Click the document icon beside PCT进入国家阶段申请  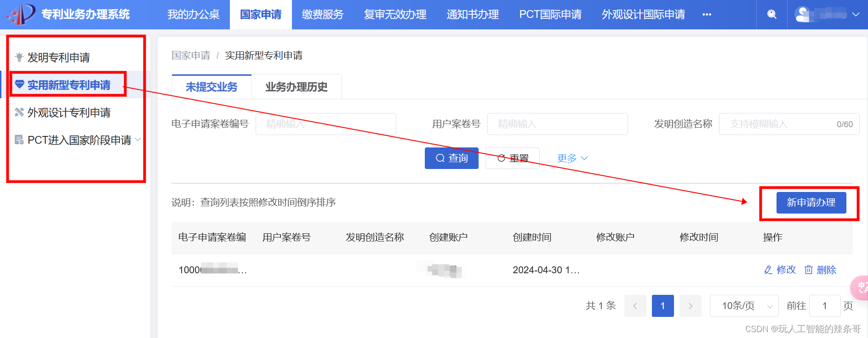[19, 140]
